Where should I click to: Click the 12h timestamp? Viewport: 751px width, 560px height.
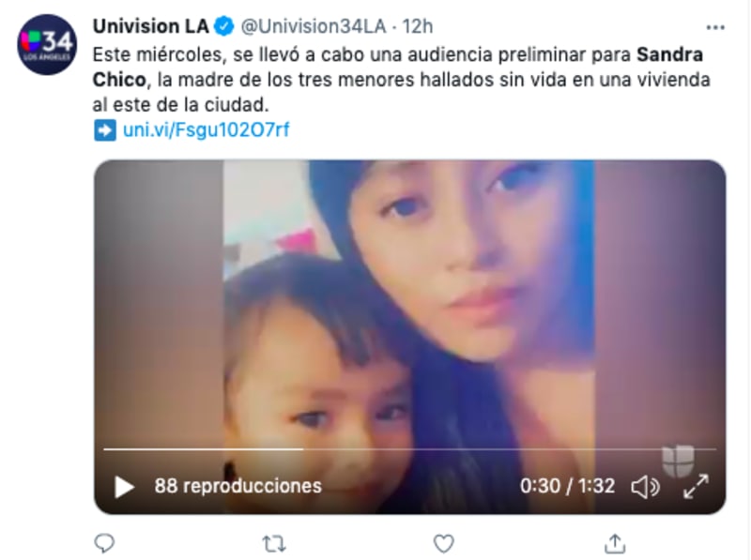[x=417, y=26]
